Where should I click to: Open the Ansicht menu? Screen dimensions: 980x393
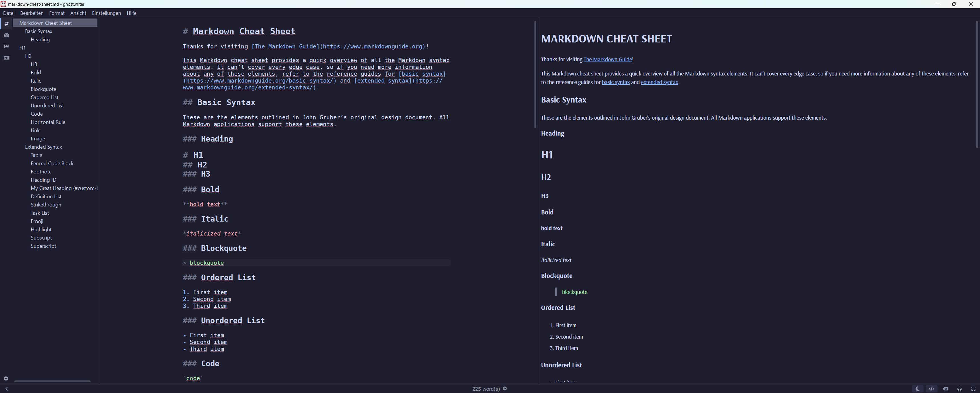[78, 13]
